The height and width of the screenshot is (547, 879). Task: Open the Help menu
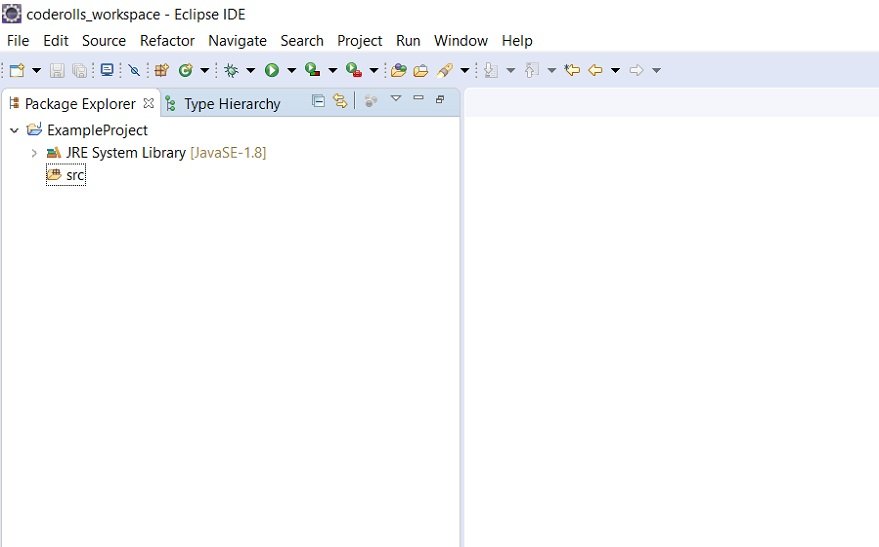coord(517,41)
